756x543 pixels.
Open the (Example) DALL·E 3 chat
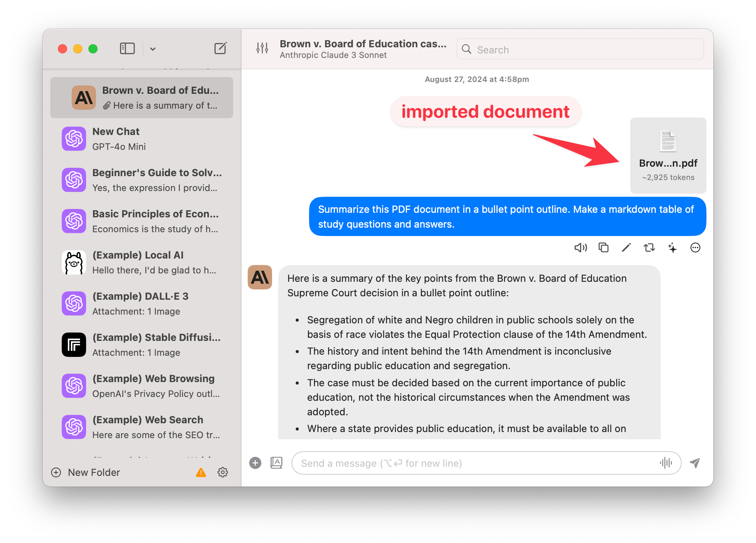pos(142,304)
